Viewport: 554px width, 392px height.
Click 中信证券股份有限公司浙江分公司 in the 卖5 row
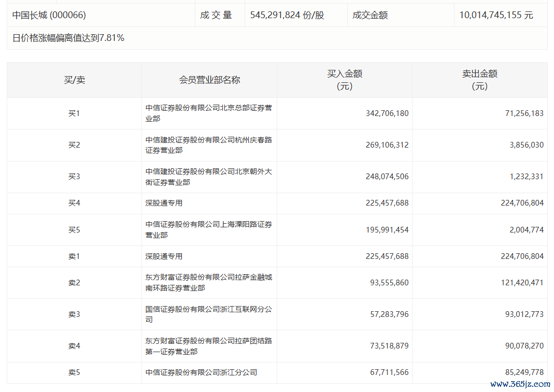[201, 372]
